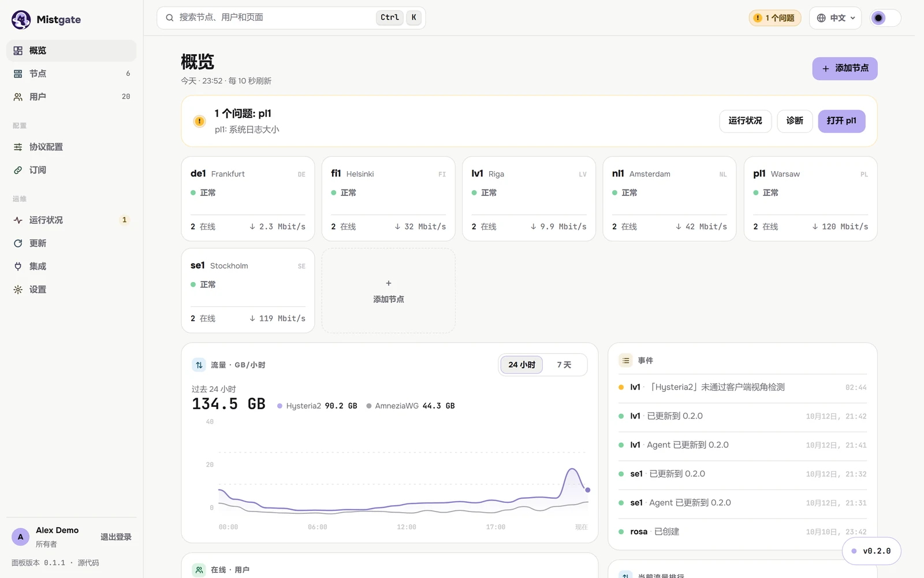Click the dashed 添加节点 placeholder card
The image size is (924, 578).
coord(388,291)
